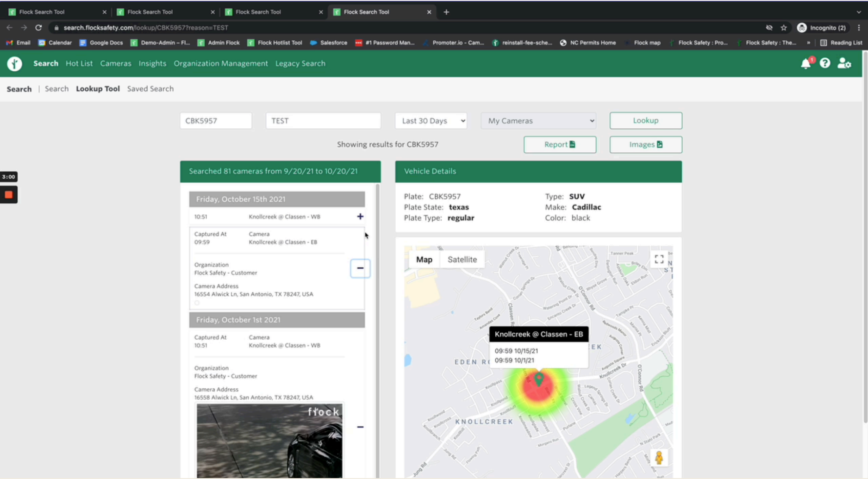Open the browser tab search chevron

pyautogui.click(x=859, y=12)
